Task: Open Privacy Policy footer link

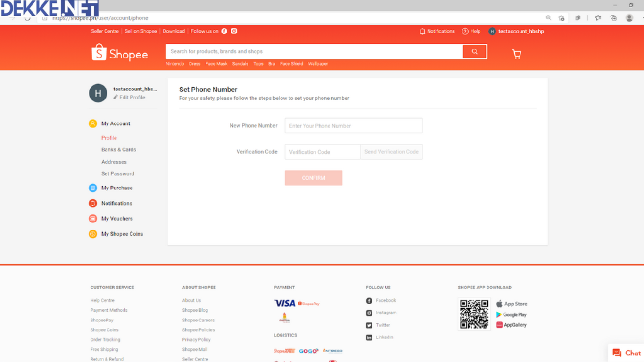Action: (197, 340)
